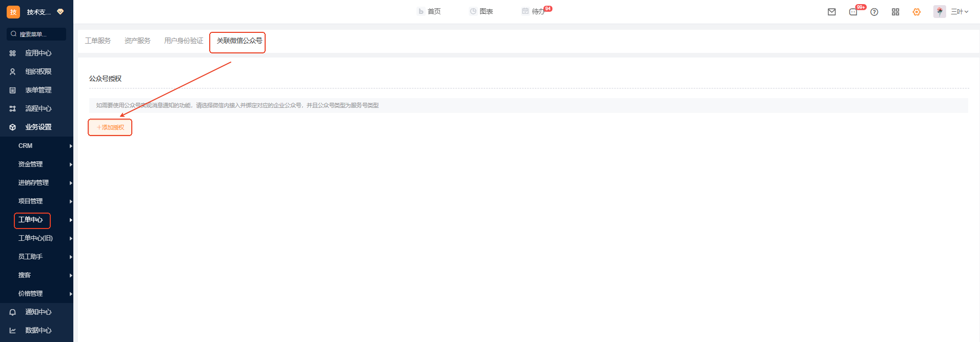Expand the 进销存管理 submenu

pyautogui.click(x=36, y=183)
